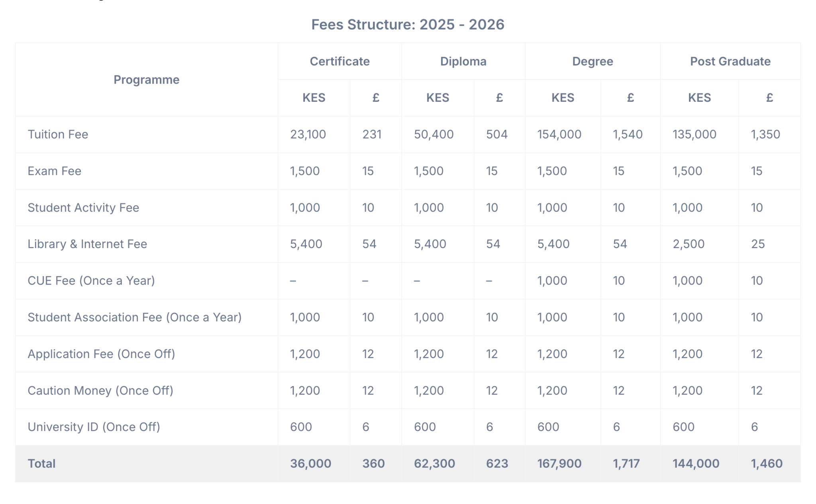Click the Application Fee (Once Off) label
This screenshot has height=504, width=816.
pos(101,354)
